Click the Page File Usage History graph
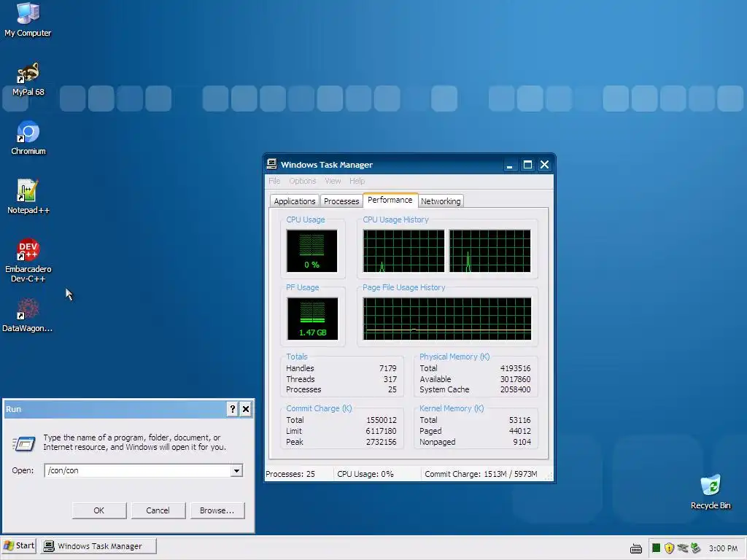Viewport: 747px width, 560px height. (447, 319)
